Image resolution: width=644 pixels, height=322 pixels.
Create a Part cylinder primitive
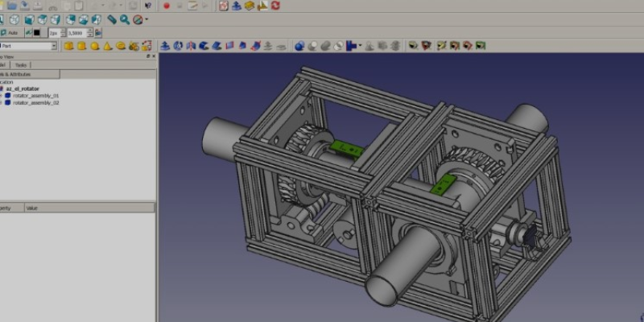coord(82,46)
